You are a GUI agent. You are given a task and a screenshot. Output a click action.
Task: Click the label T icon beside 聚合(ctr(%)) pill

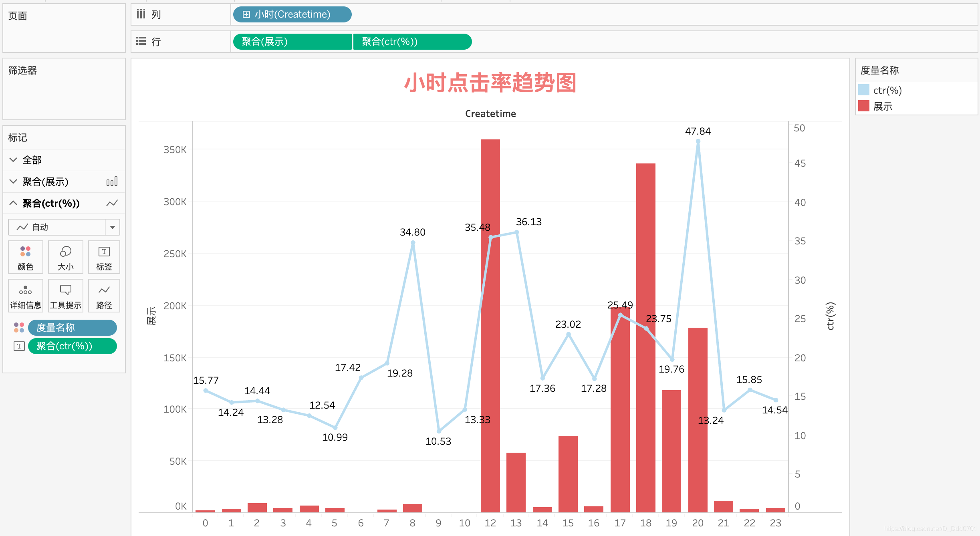(19, 346)
